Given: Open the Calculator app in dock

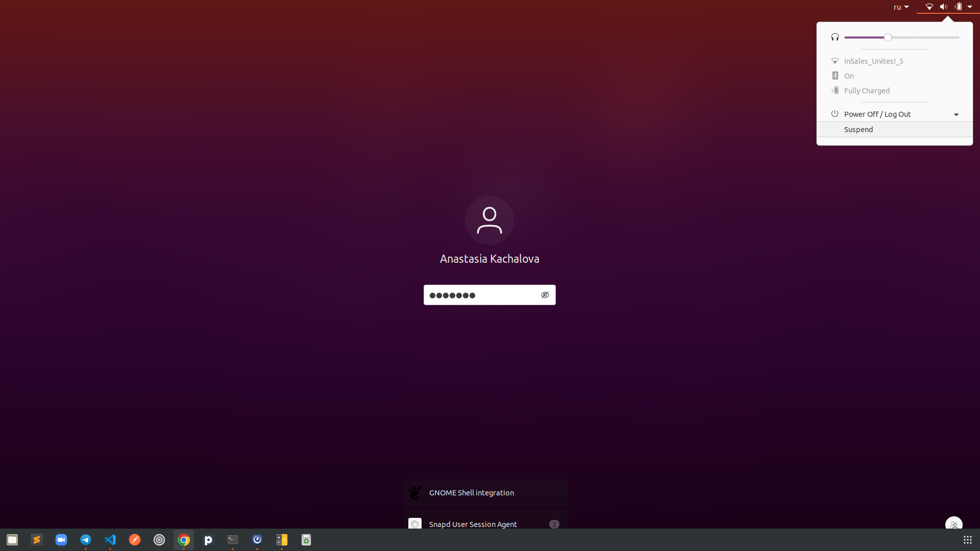Looking at the screenshot, I should (282, 540).
